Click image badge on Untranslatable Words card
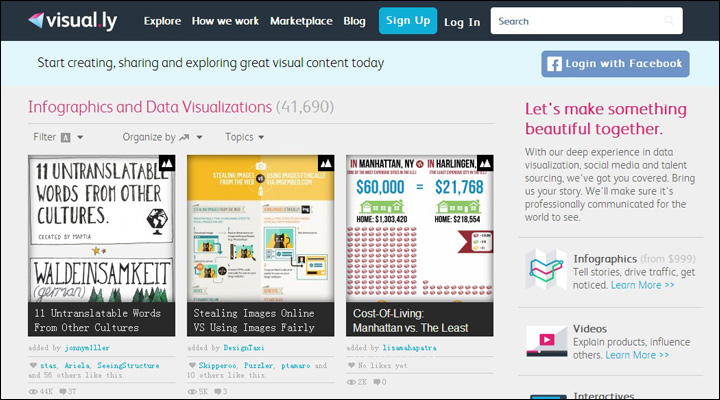This screenshot has height=400, width=720. [167, 163]
